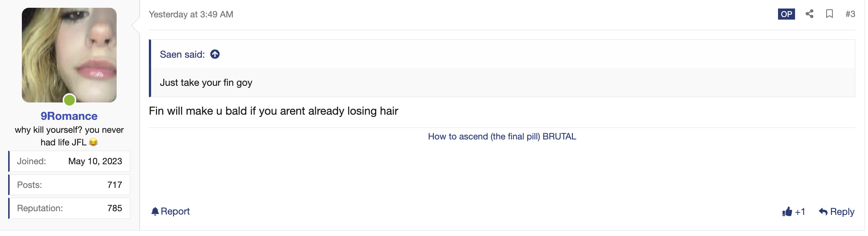Click the +1 like count

tap(800, 212)
